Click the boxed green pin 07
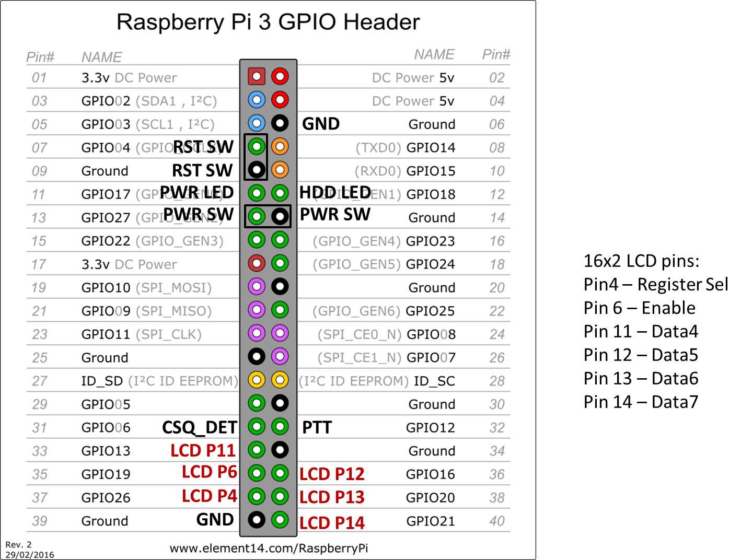This screenshot has height=560, width=741. pyautogui.click(x=256, y=147)
